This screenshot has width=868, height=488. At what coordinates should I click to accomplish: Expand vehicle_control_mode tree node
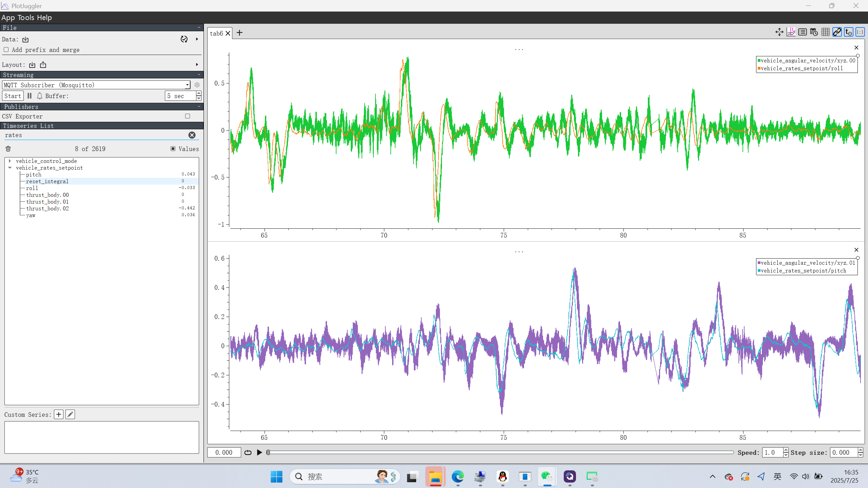click(10, 161)
